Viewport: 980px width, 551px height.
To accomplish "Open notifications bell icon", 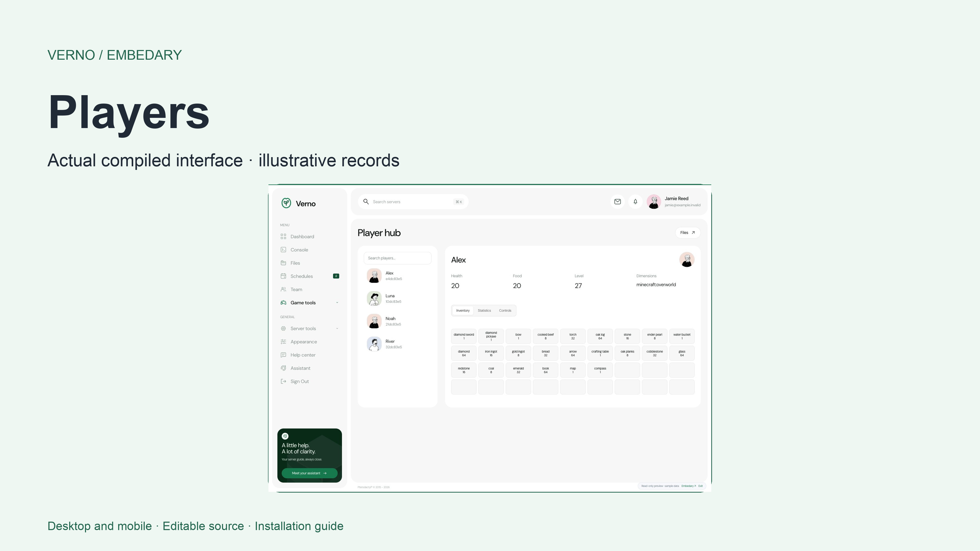I will click(x=635, y=202).
